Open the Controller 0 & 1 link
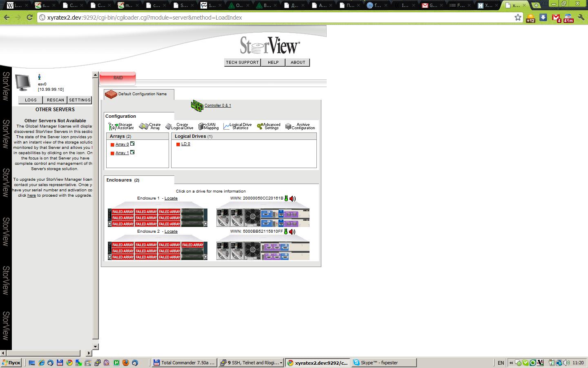The height and width of the screenshot is (368, 588). (x=218, y=105)
